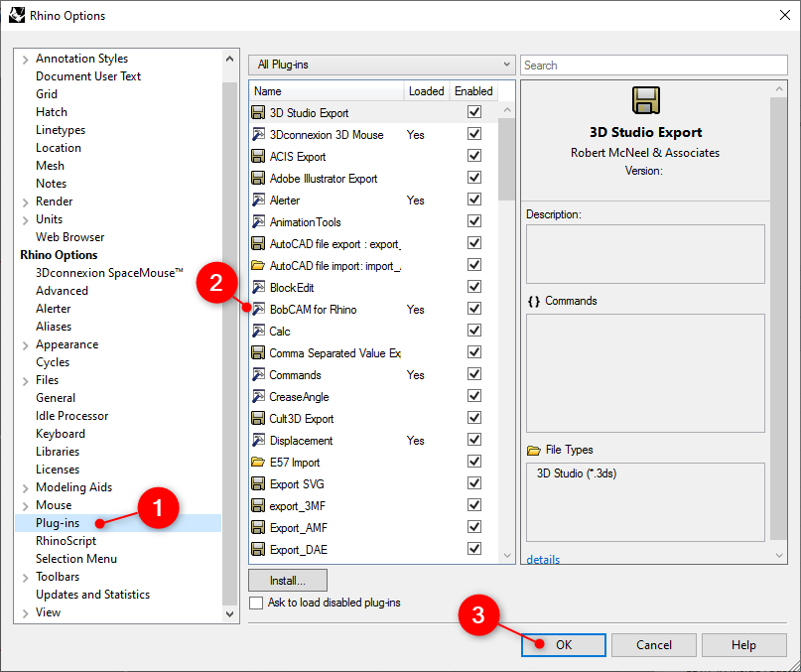Confirm with the OK button
801x672 pixels.
(x=564, y=645)
